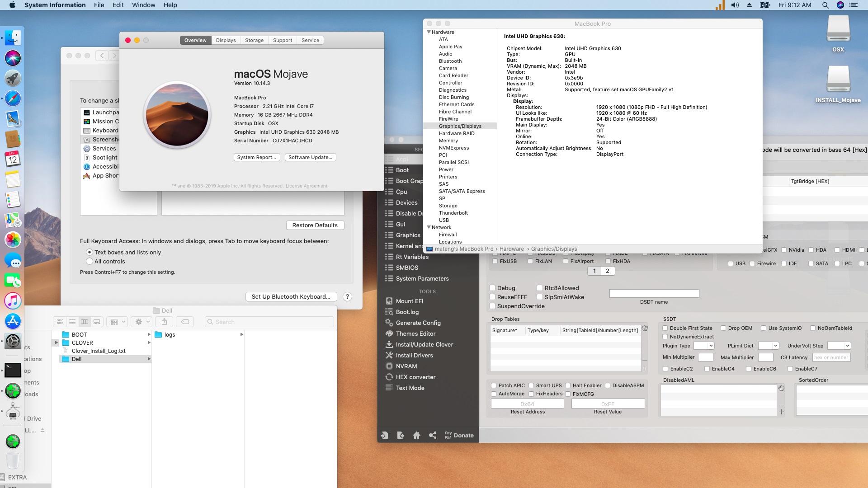Tick the Debug checkbox
The height and width of the screenshot is (488, 868).
[x=492, y=288]
